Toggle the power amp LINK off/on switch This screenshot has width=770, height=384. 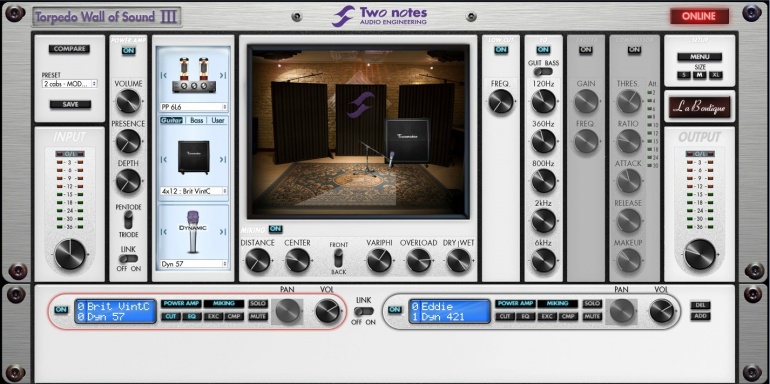[x=128, y=258]
